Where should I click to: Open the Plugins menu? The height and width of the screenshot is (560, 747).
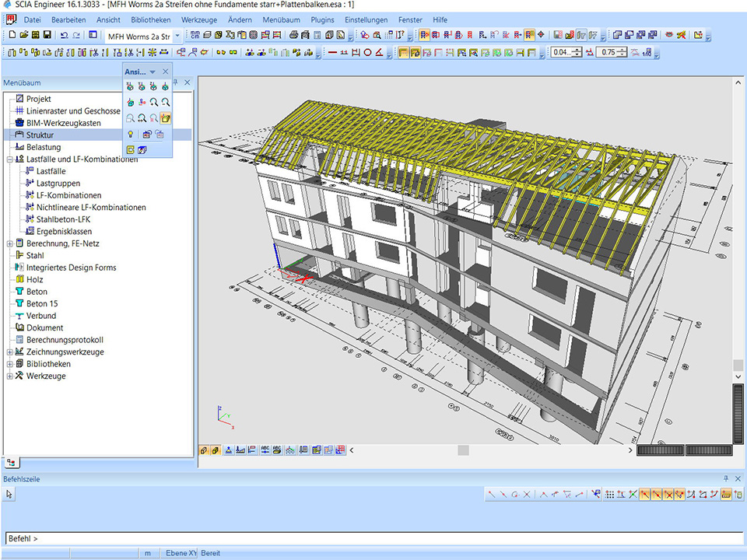[321, 19]
